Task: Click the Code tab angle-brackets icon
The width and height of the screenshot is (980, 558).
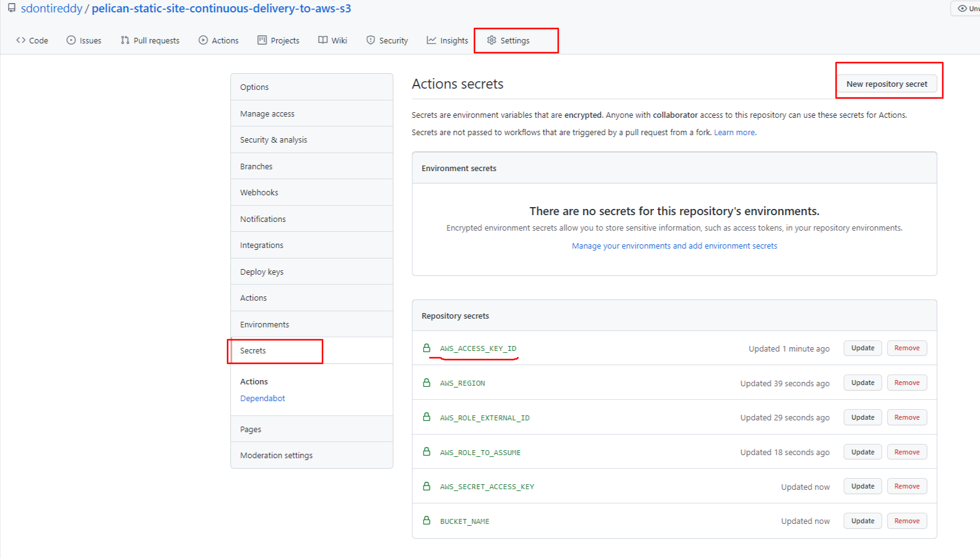Action: [x=21, y=40]
